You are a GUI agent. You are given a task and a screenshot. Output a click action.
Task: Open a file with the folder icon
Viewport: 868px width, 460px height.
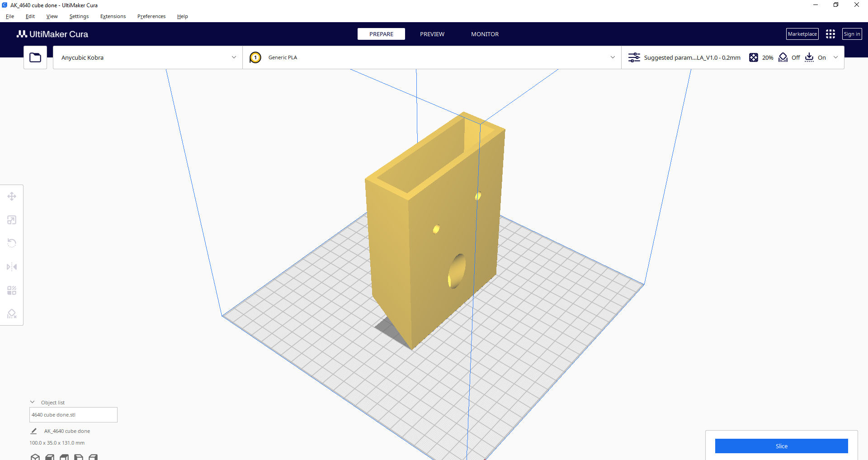[35, 57]
